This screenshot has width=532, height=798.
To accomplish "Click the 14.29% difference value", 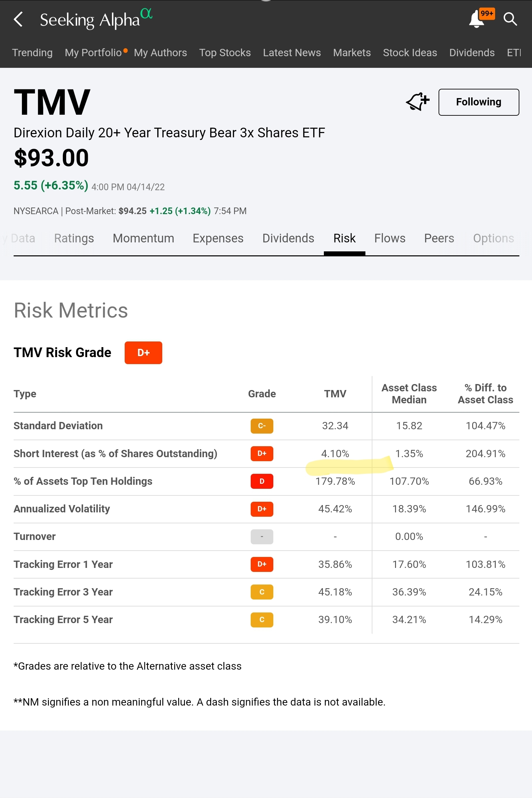I will click(485, 620).
